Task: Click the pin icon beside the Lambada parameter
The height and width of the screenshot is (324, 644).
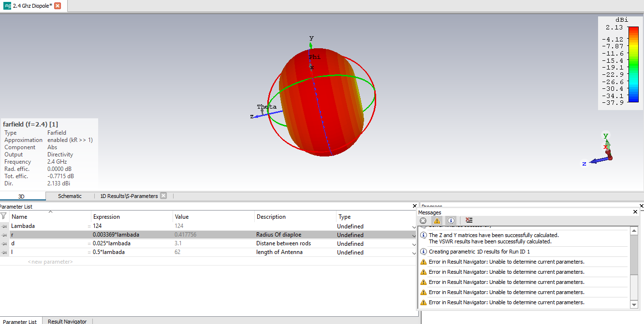Action: point(4,226)
